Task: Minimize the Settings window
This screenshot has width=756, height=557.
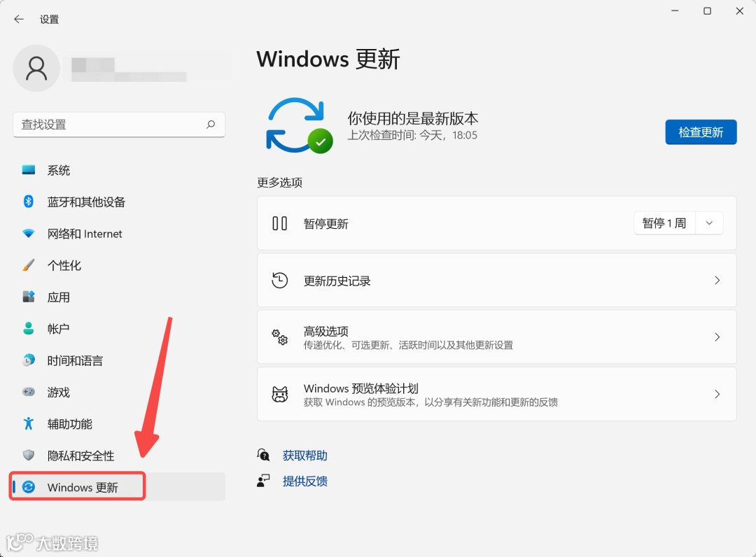Action: [x=675, y=11]
